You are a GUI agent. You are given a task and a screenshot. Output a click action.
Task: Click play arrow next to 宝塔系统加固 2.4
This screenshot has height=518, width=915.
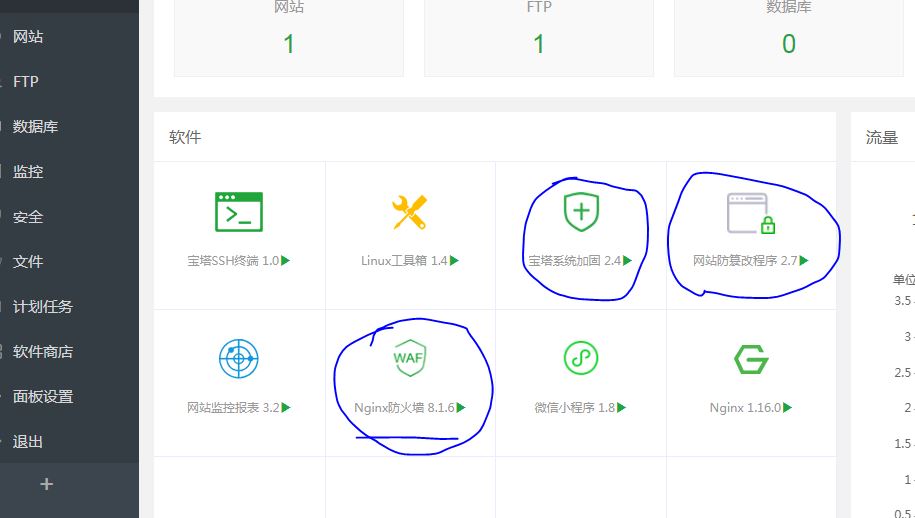[627, 261]
